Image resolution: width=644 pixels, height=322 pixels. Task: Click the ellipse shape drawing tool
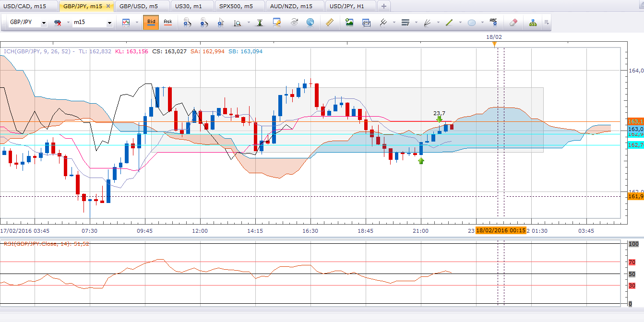click(472, 22)
